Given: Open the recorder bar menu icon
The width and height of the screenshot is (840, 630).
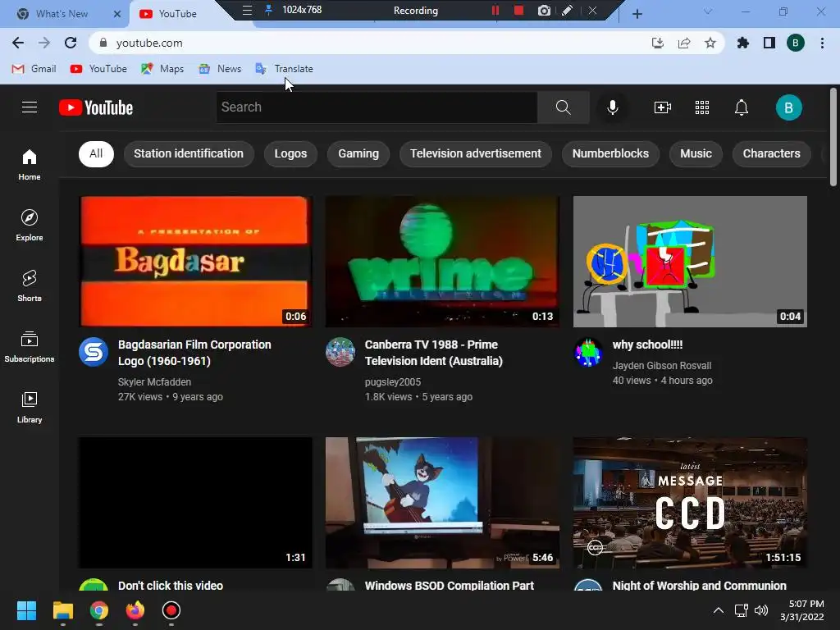Looking at the screenshot, I should coord(247,10).
